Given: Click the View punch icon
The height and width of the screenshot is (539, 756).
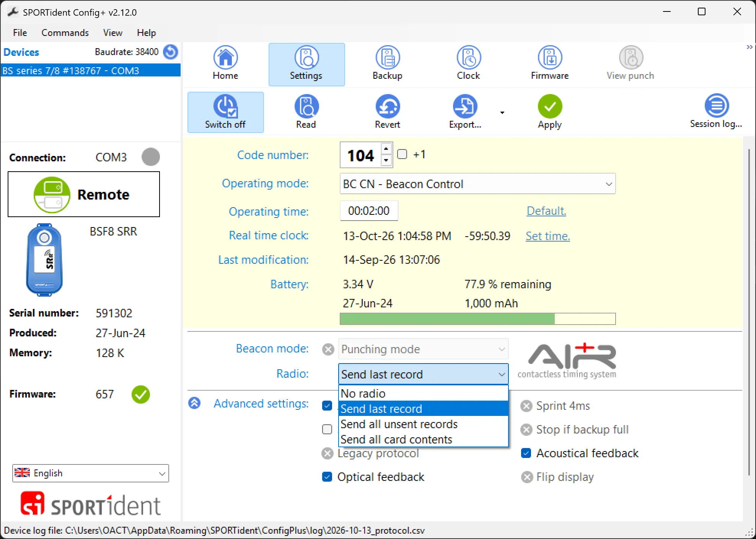Looking at the screenshot, I should click(x=631, y=57).
